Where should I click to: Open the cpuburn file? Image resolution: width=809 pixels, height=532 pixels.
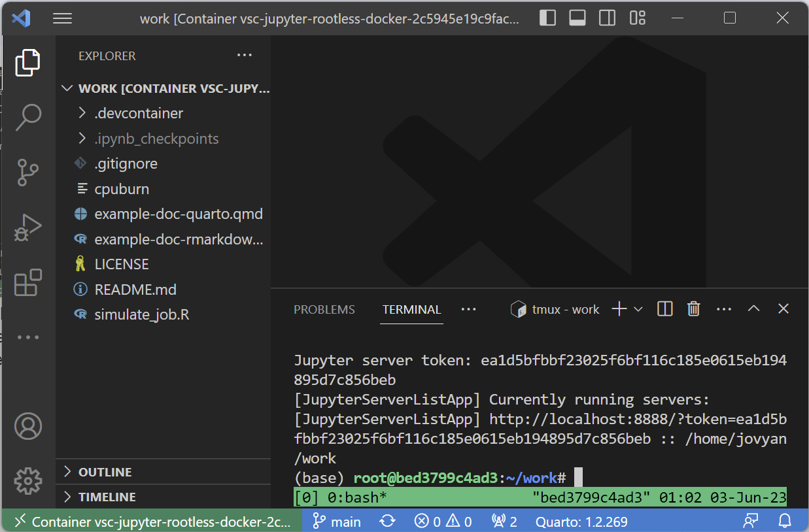coord(164,189)
